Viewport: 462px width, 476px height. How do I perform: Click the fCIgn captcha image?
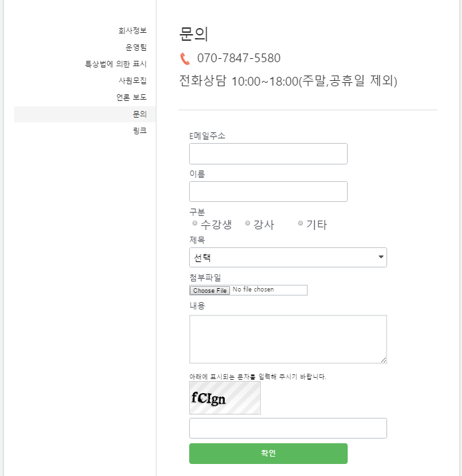225,398
